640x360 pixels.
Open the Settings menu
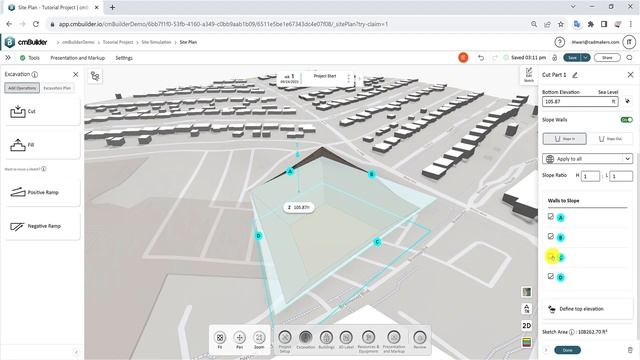pos(124,58)
